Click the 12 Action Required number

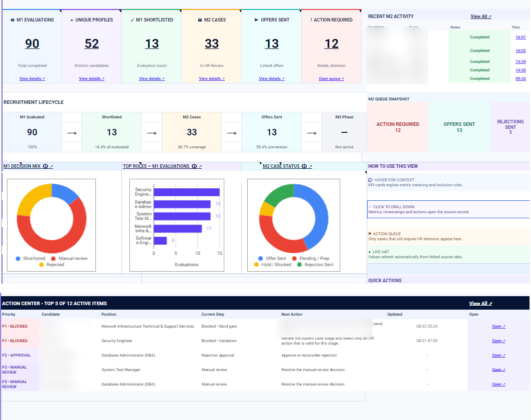(x=332, y=43)
